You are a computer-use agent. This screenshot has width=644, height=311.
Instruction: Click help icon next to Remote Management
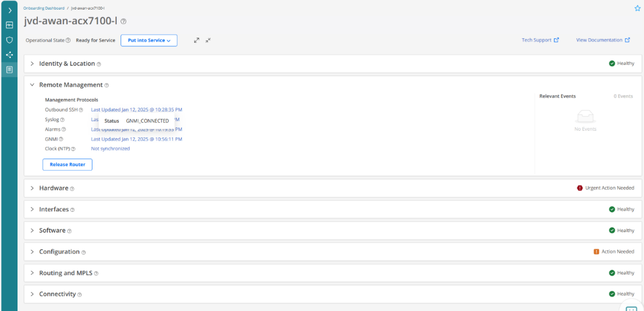[106, 86]
